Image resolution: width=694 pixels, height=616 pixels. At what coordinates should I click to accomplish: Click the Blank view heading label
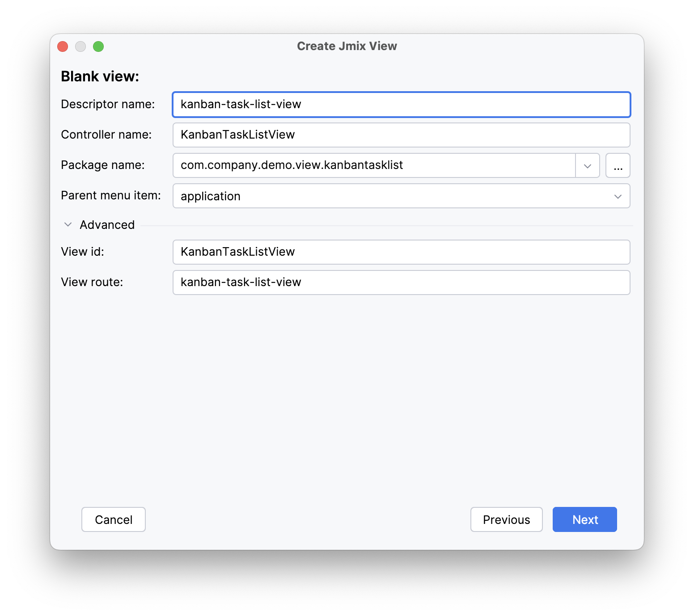pos(100,76)
